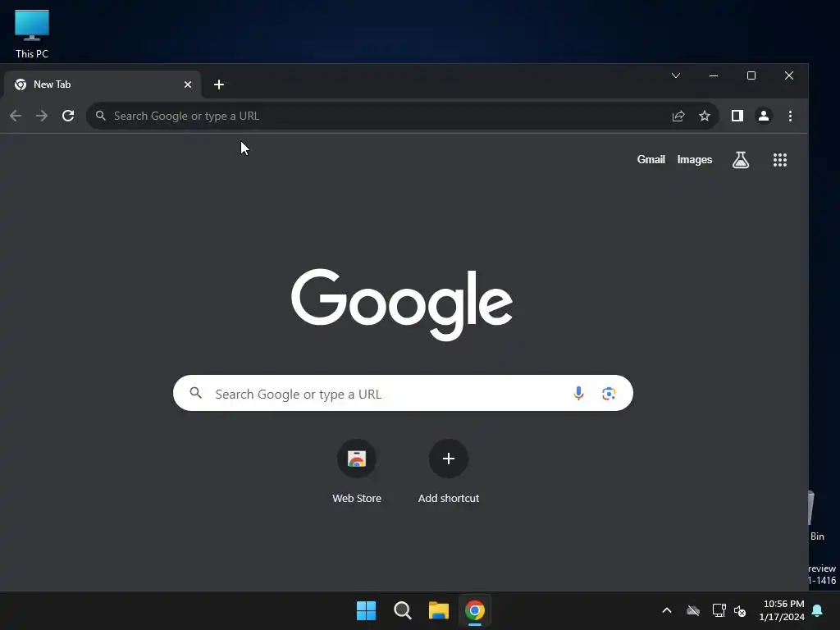Open This PC desktop icon
840x630 pixels.
pyautogui.click(x=32, y=34)
